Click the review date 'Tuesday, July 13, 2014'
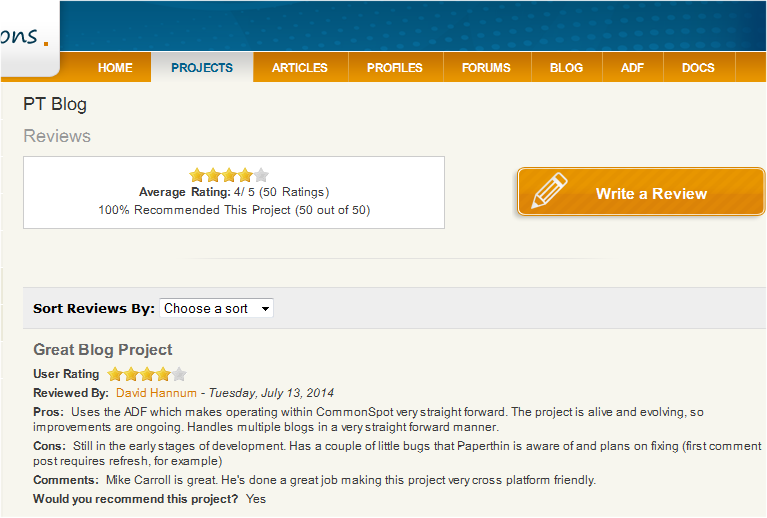This screenshot has height=518, width=767. (x=271, y=393)
